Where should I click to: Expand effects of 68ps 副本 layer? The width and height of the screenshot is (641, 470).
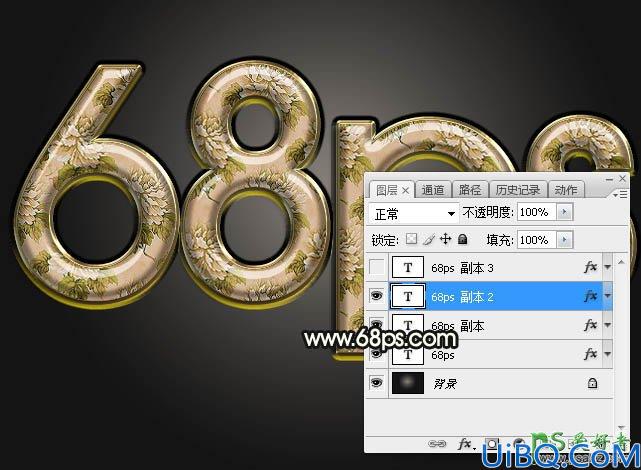[x=607, y=325]
